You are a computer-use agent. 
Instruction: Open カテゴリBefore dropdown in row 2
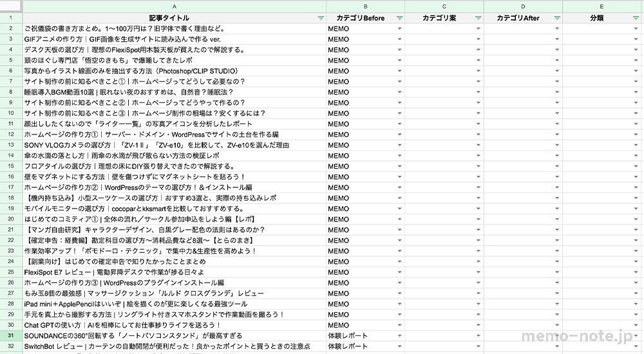click(400, 29)
